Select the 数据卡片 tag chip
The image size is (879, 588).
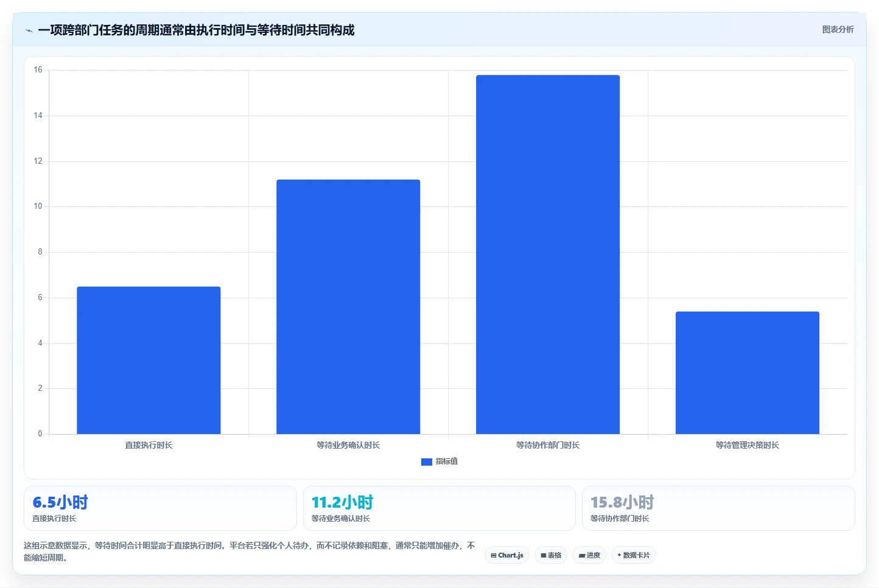(x=633, y=555)
